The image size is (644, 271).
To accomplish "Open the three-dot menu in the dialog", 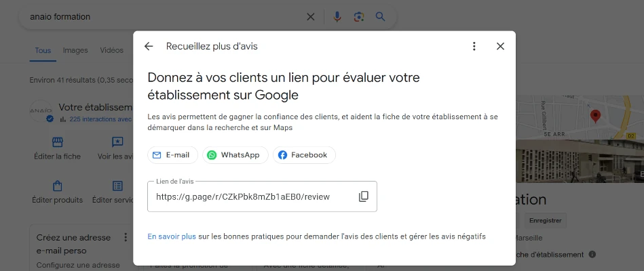I will click(x=474, y=46).
